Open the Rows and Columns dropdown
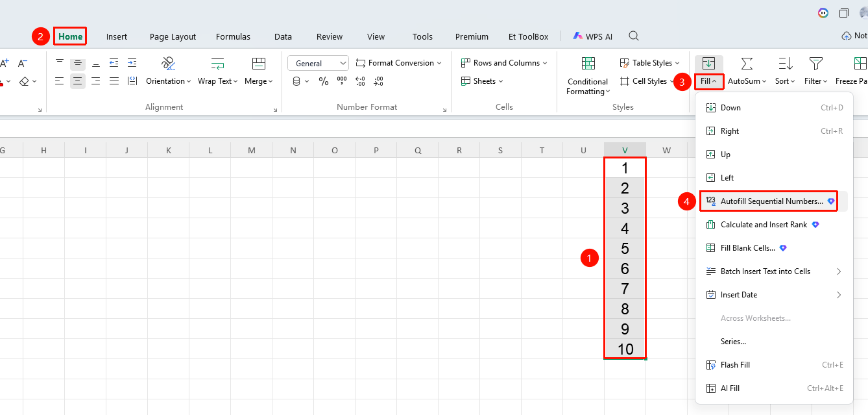 [x=505, y=63]
